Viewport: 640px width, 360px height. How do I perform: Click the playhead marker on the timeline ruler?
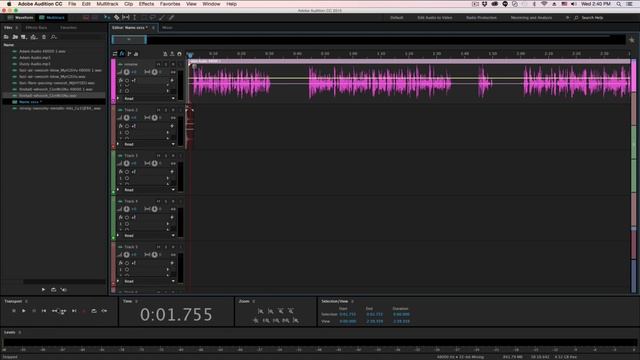(x=190, y=55)
